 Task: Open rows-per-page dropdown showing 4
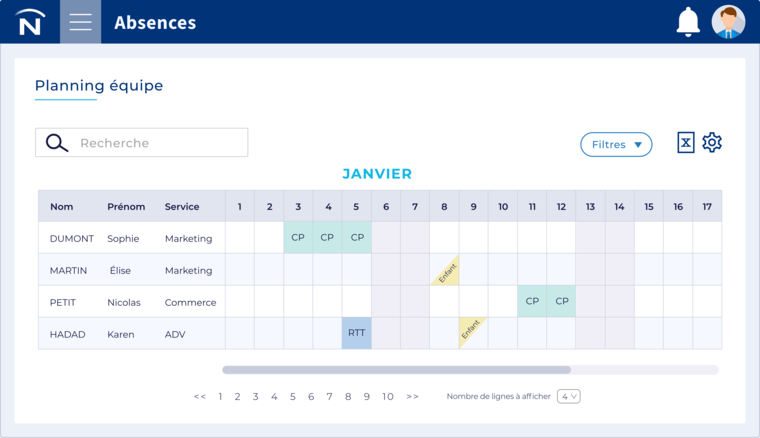pos(568,396)
